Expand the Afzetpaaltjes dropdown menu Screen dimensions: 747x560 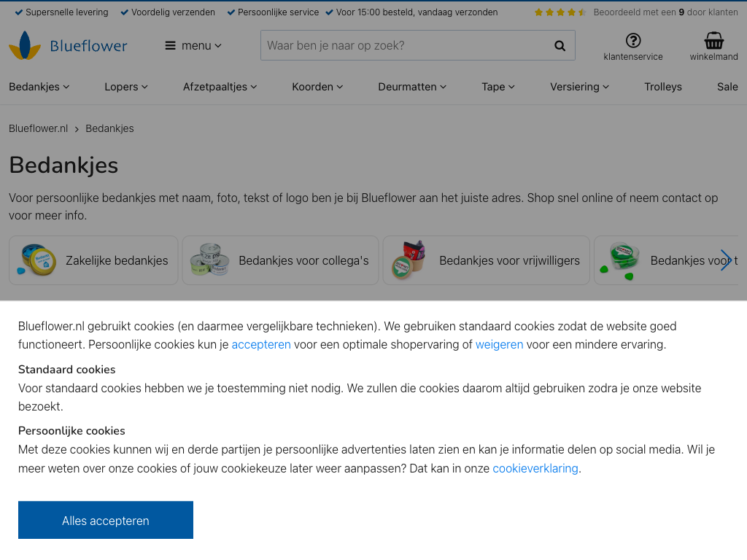click(220, 87)
